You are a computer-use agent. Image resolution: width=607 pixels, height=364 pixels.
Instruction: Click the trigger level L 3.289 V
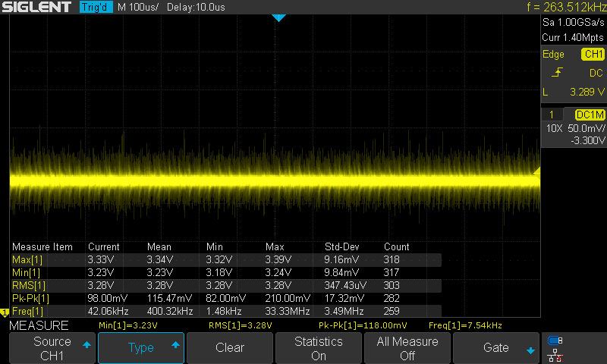[x=574, y=92]
